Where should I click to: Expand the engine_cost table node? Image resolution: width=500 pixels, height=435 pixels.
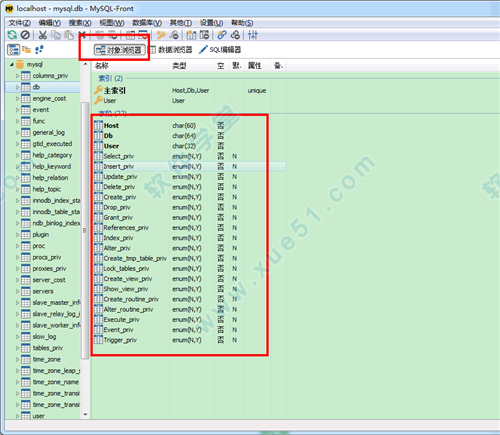tap(17, 98)
